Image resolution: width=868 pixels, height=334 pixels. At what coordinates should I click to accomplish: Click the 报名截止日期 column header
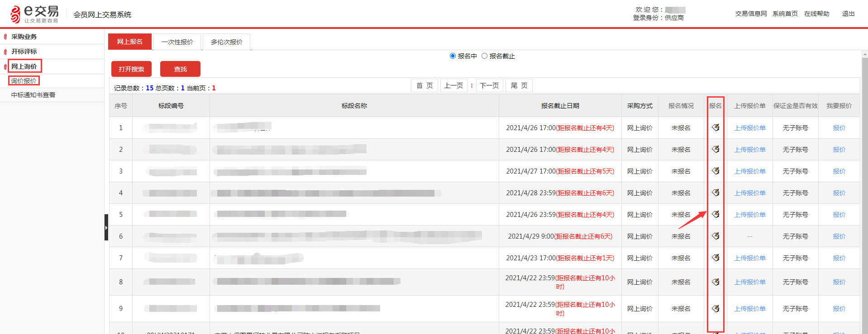pos(560,106)
